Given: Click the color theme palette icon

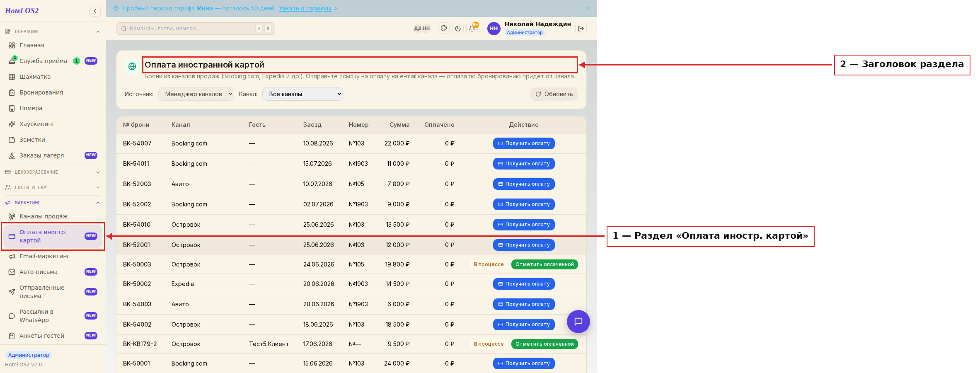Looking at the screenshot, I should [x=444, y=29].
